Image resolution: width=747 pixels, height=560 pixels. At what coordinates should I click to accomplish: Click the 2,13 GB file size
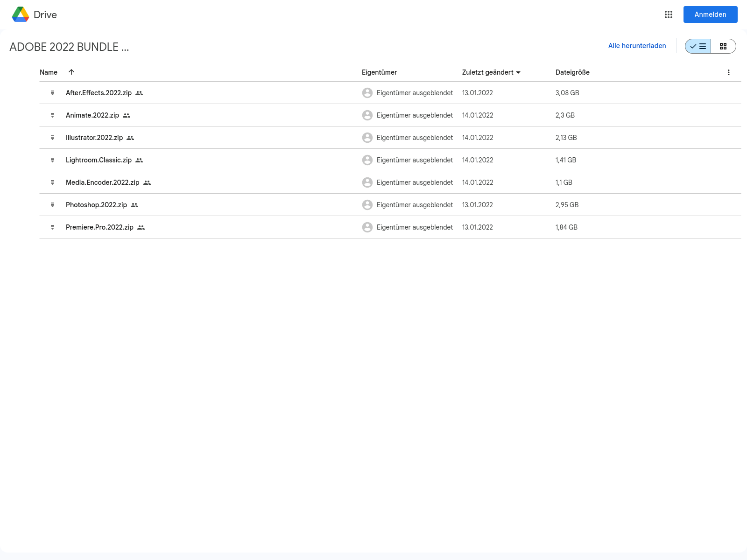[566, 138]
